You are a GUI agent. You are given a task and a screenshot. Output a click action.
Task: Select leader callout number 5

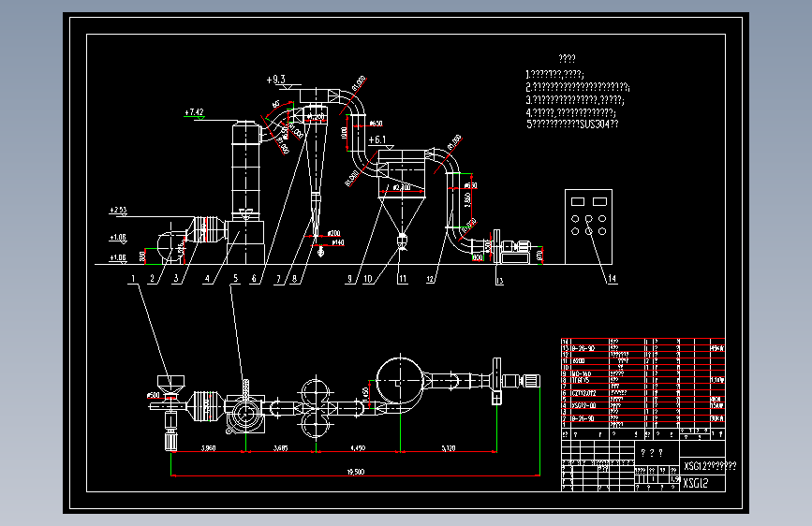tap(236, 278)
